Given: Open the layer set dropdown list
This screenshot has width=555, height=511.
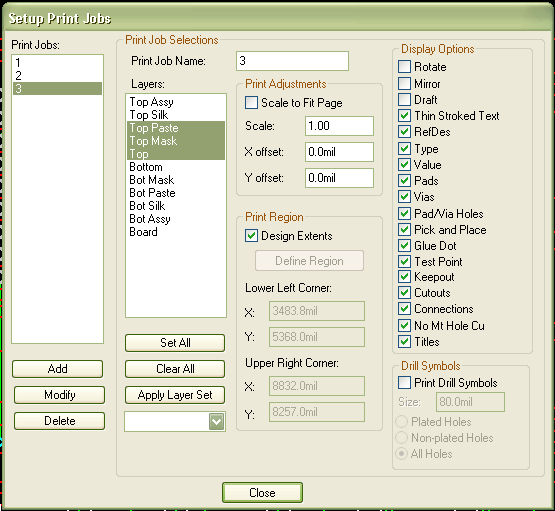Looking at the screenshot, I should [217, 421].
